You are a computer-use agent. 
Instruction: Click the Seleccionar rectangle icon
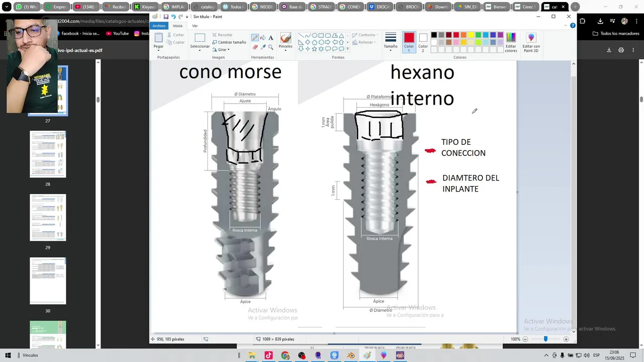(200, 38)
